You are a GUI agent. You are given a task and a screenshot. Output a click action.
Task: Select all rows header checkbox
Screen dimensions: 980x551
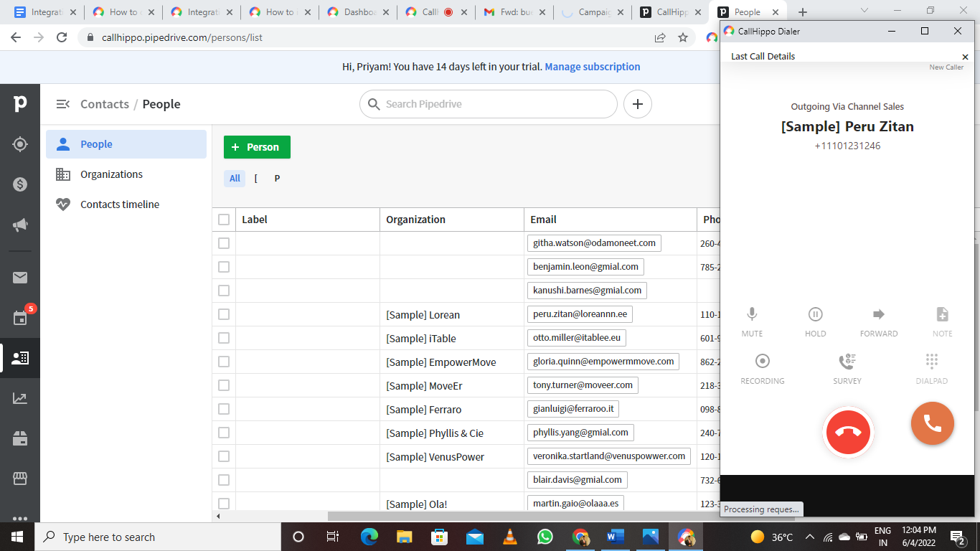click(224, 220)
